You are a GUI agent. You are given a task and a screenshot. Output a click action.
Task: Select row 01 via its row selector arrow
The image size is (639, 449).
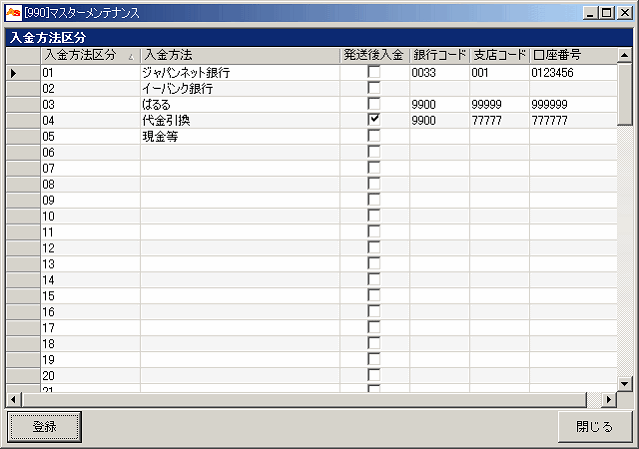[x=23, y=73]
